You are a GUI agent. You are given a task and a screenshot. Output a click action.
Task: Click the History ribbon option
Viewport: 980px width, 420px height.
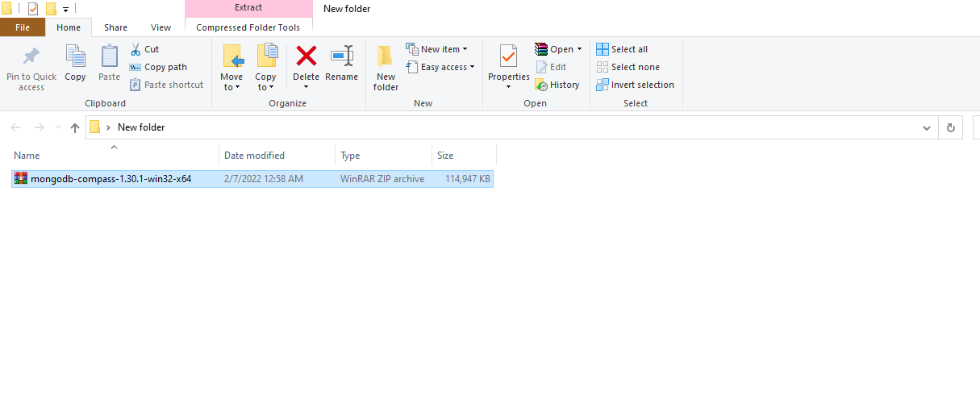(557, 85)
